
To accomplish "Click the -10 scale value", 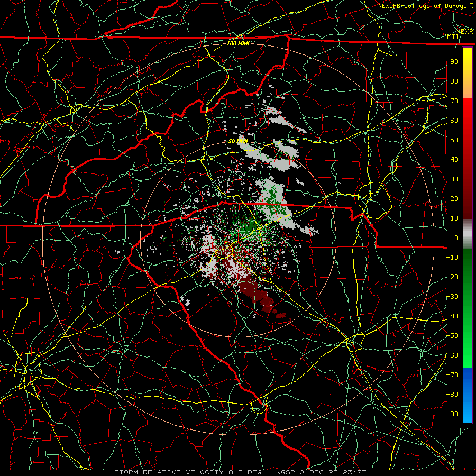I will click(452, 258).
